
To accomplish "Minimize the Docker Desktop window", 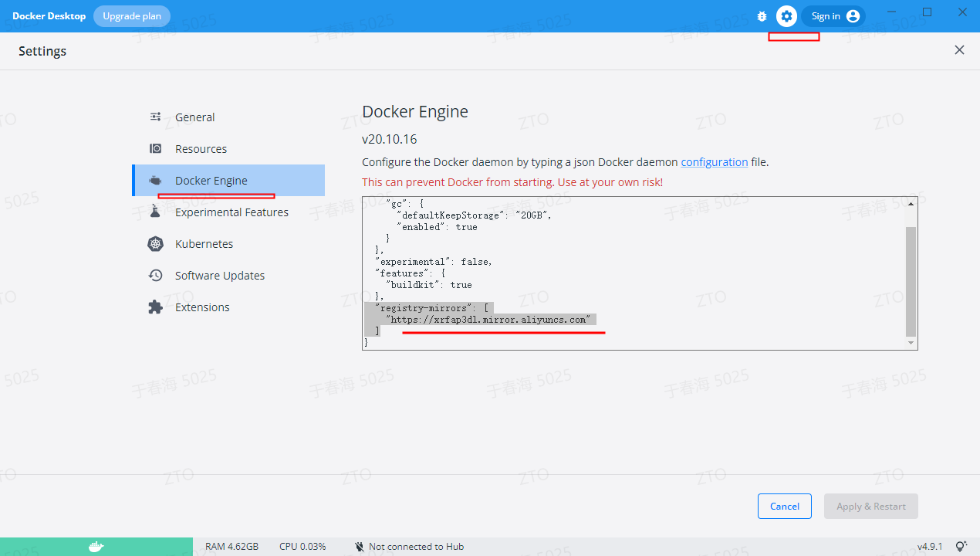I will 892,12.
